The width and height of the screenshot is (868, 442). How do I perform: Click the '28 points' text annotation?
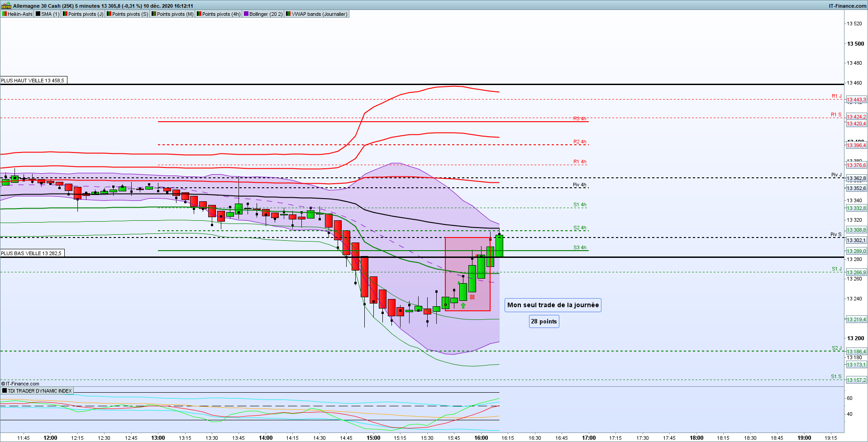pyautogui.click(x=544, y=322)
